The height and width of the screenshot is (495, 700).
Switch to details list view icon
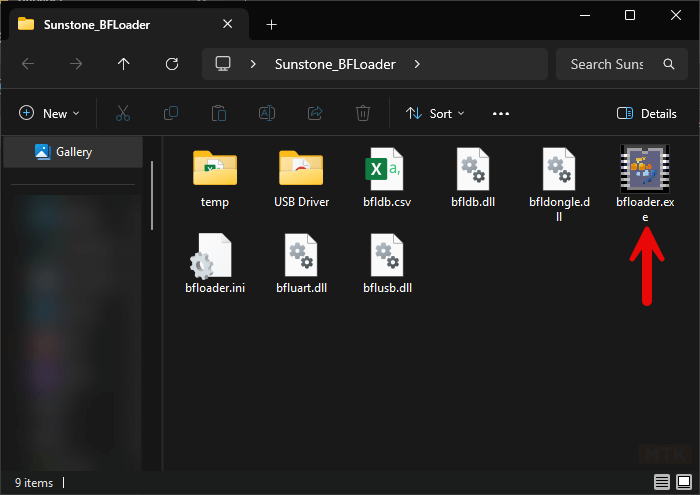[662, 482]
